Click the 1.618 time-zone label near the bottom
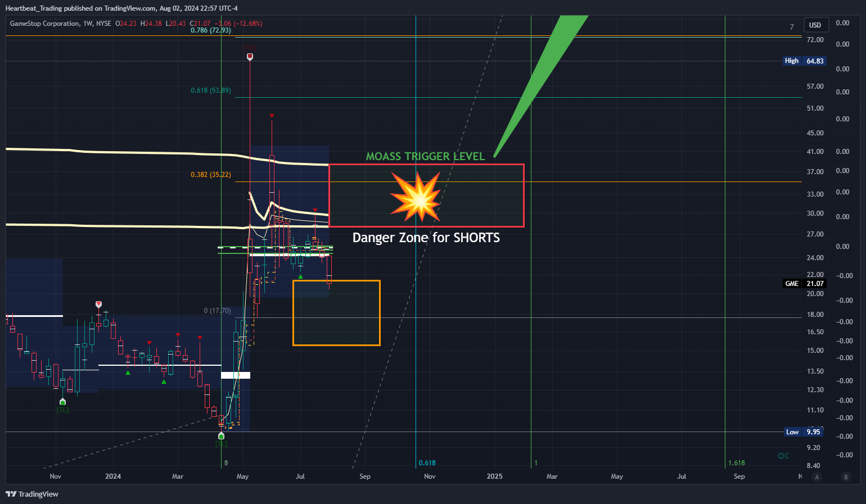This screenshot has width=866, height=504. (737, 463)
